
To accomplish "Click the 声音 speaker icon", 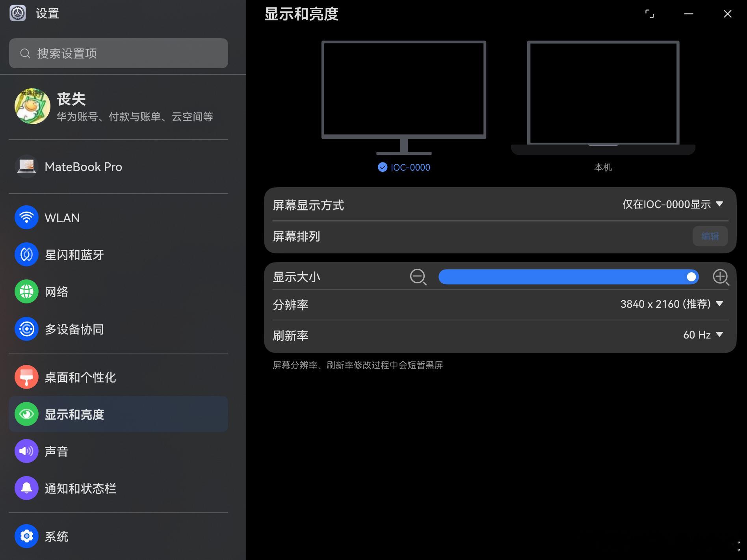I will tap(26, 451).
